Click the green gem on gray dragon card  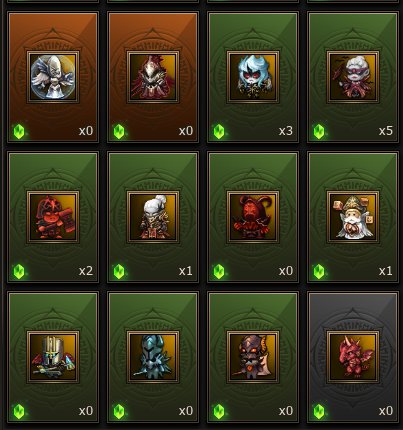[319, 411]
